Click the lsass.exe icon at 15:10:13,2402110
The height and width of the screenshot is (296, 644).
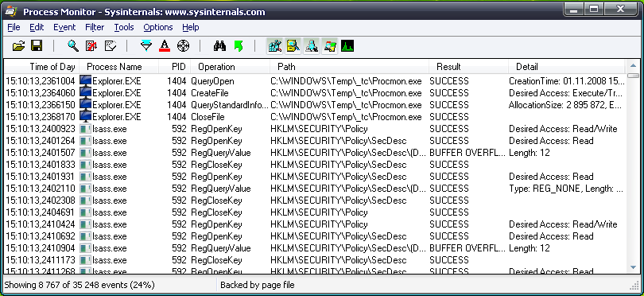(85, 189)
